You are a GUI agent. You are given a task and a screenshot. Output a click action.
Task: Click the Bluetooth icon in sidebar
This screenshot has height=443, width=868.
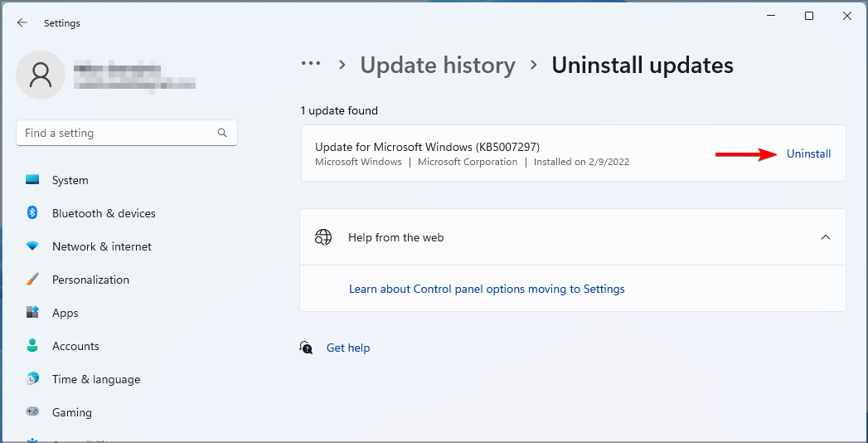coord(32,213)
